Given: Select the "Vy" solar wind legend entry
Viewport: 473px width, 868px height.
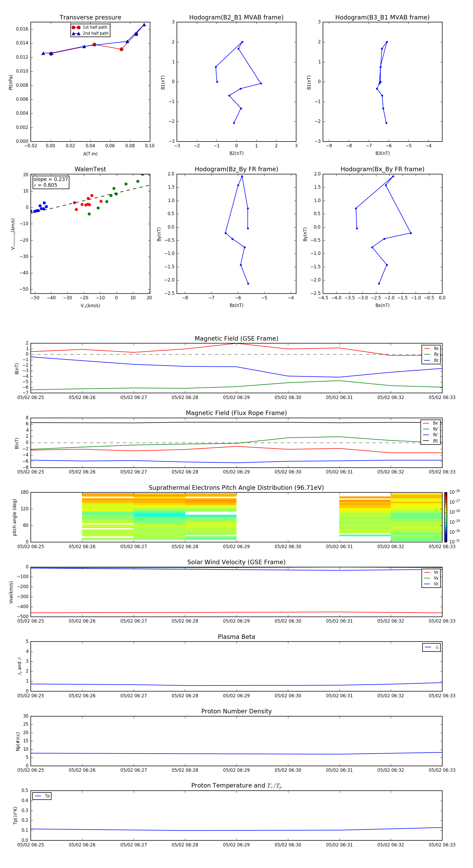Looking at the screenshot, I should click(x=431, y=578).
